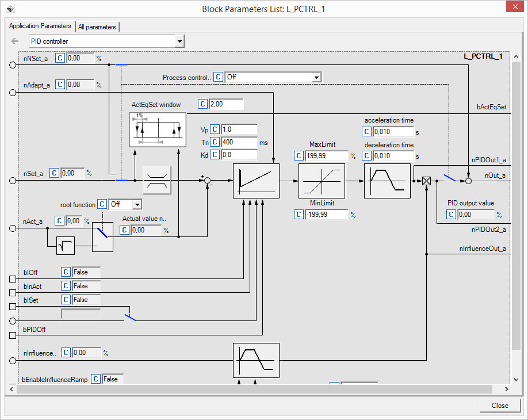This screenshot has height=420, width=528.
Task: Open the PID controller dropdown list
Action: [x=180, y=41]
